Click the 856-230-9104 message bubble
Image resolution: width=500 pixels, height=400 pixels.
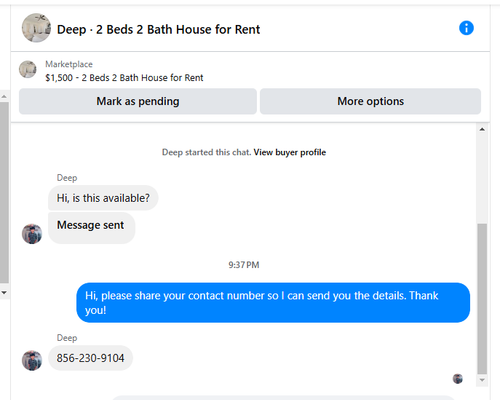(90, 358)
